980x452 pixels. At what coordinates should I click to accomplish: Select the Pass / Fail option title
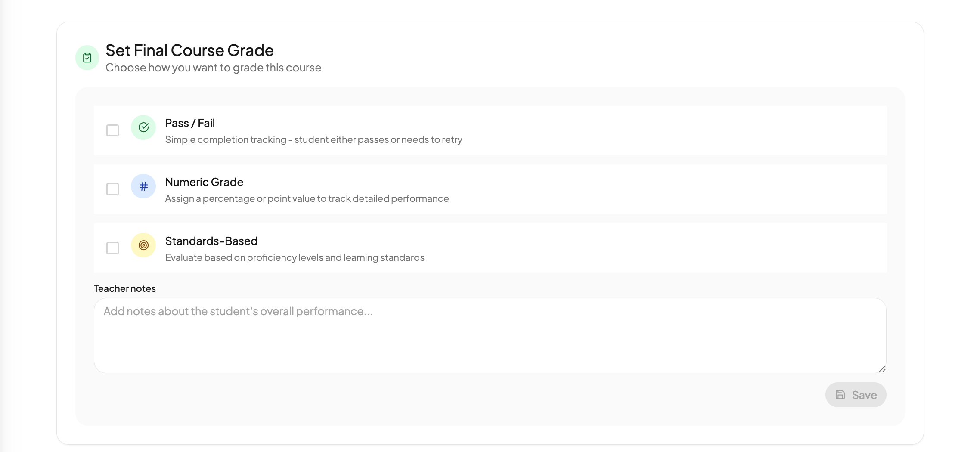click(190, 124)
